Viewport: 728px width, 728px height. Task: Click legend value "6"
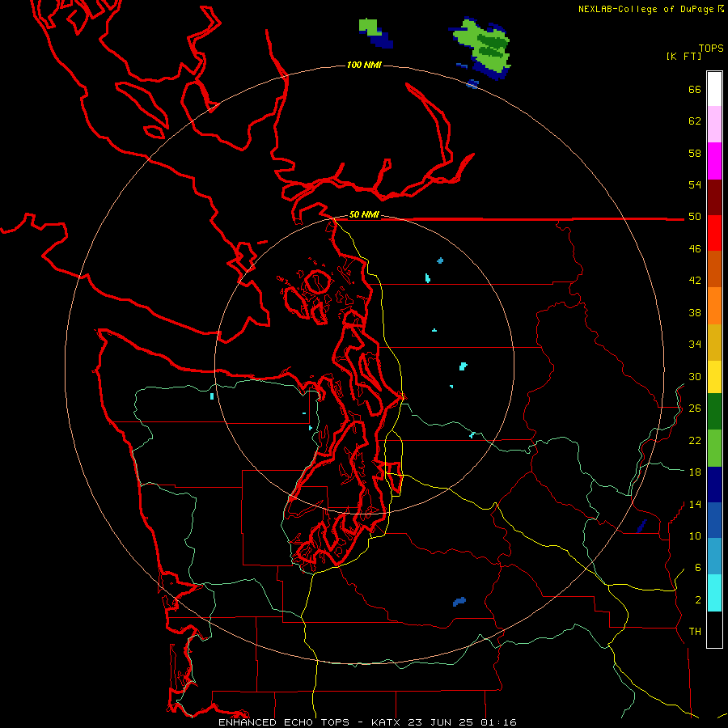point(698,568)
